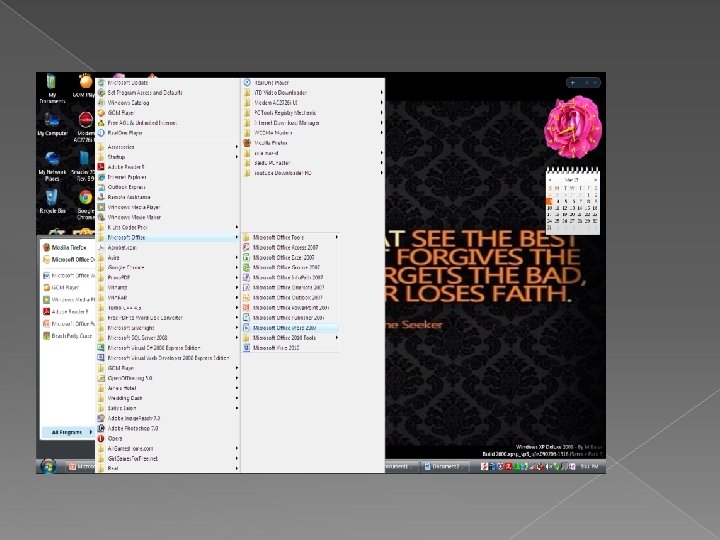Select the GirlGamesForFree.net folder entry
Viewport: 720px width, 540px height.
click(x=168, y=459)
